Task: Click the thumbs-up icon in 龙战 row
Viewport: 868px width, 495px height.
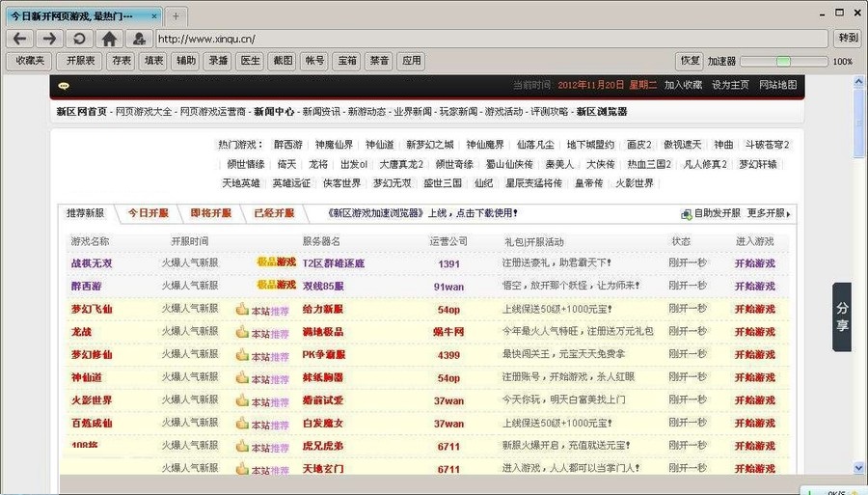Action: tap(242, 332)
